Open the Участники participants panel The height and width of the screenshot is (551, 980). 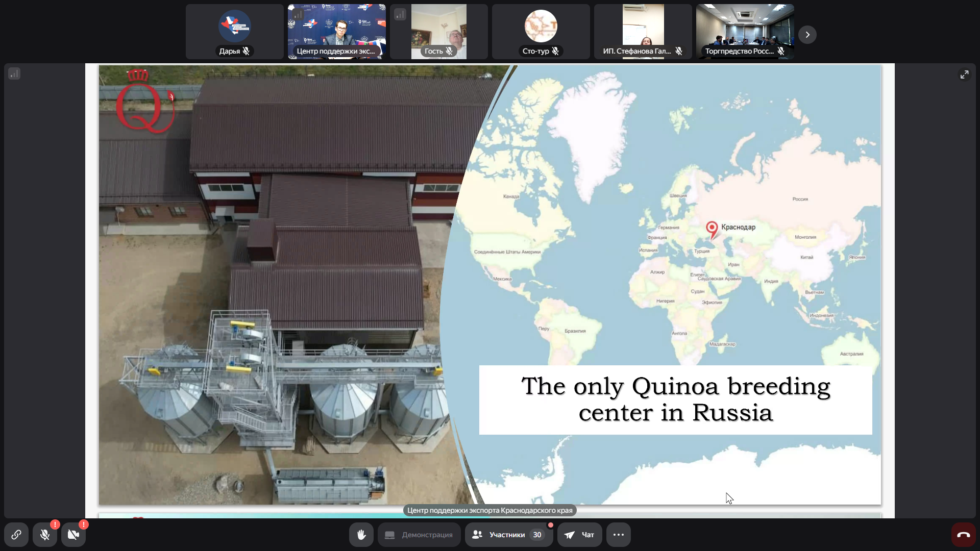508,535
